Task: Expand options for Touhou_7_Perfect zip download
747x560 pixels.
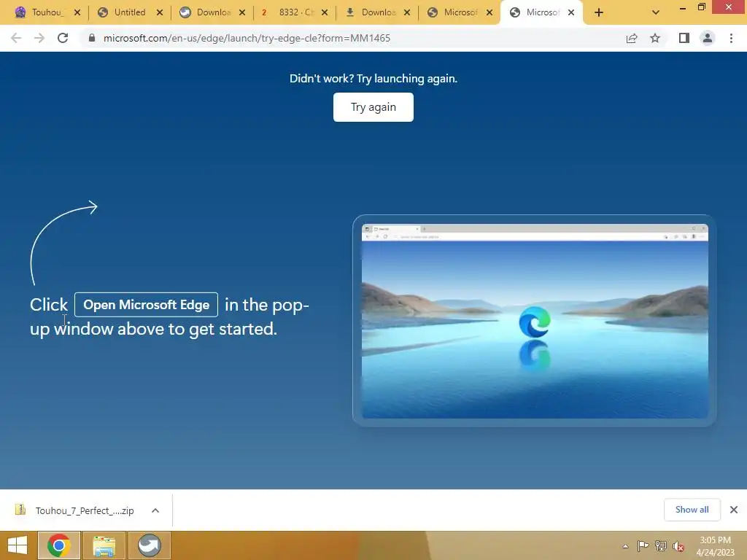Action: pos(155,510)
